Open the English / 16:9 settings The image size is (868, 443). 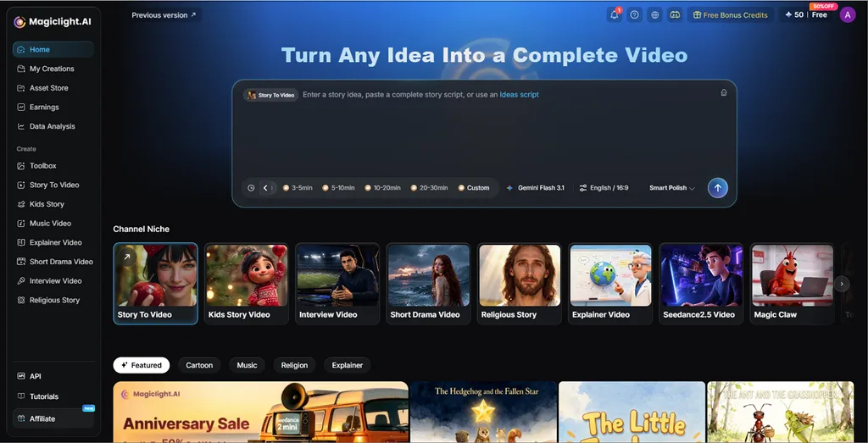coord(604,188)
